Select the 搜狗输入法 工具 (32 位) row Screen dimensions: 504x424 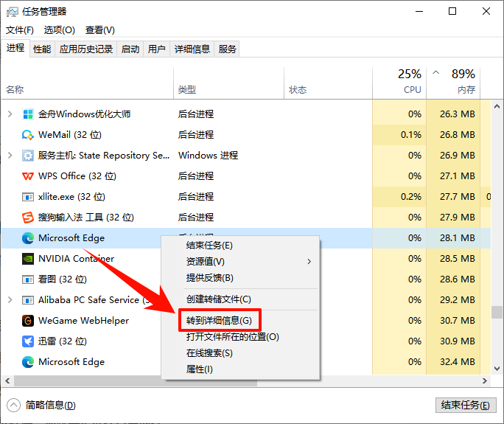[246, 217]
